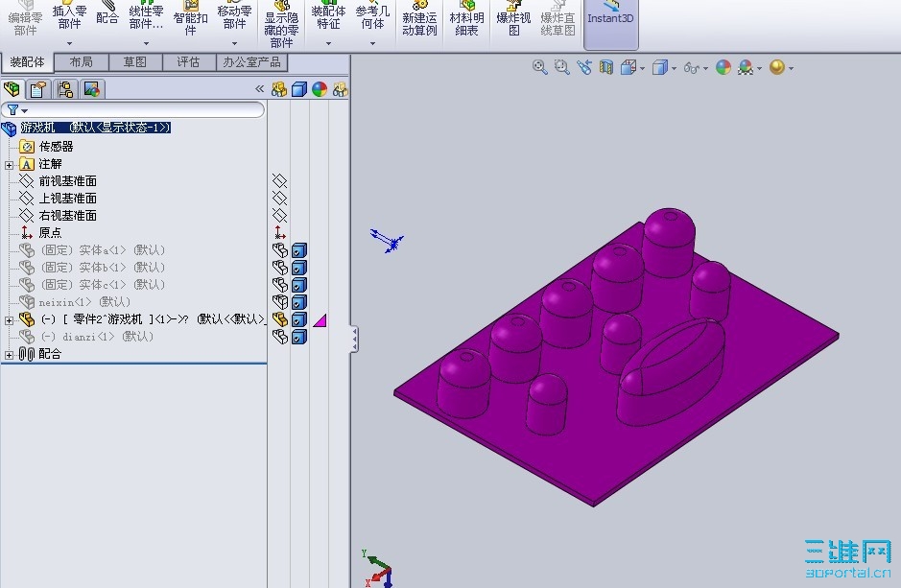
Task: Click 新建运动算例 motion study button
Action: pos(419,18)
